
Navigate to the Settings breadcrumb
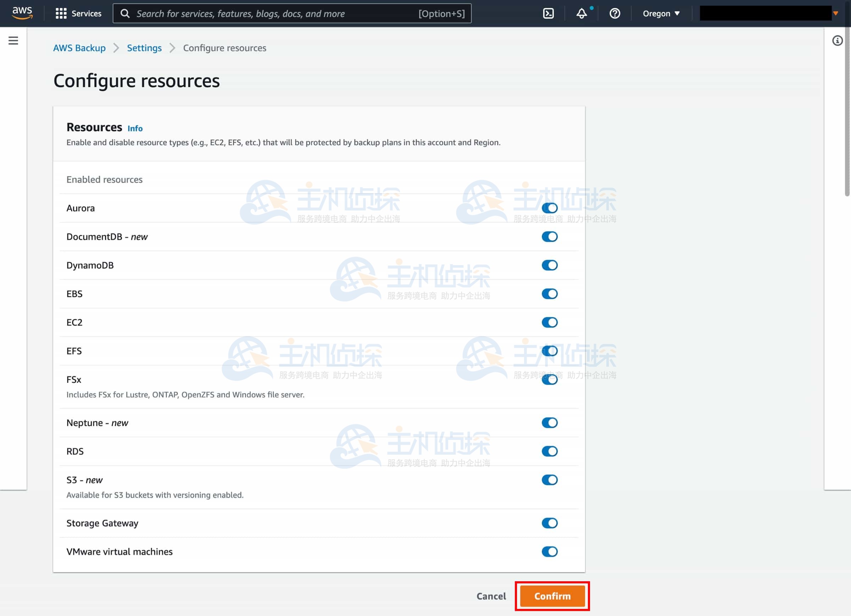(x=144, y=48)
